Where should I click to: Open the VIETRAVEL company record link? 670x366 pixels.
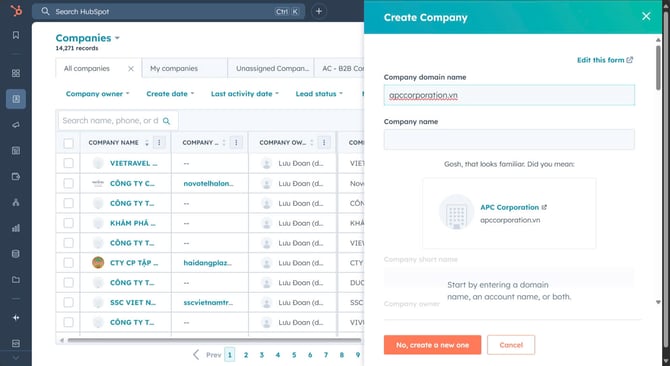(x=134, y=163)
